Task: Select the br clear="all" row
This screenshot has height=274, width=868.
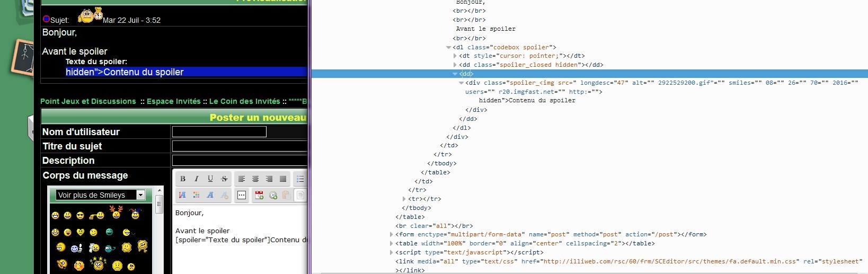Action: point(434,226)
